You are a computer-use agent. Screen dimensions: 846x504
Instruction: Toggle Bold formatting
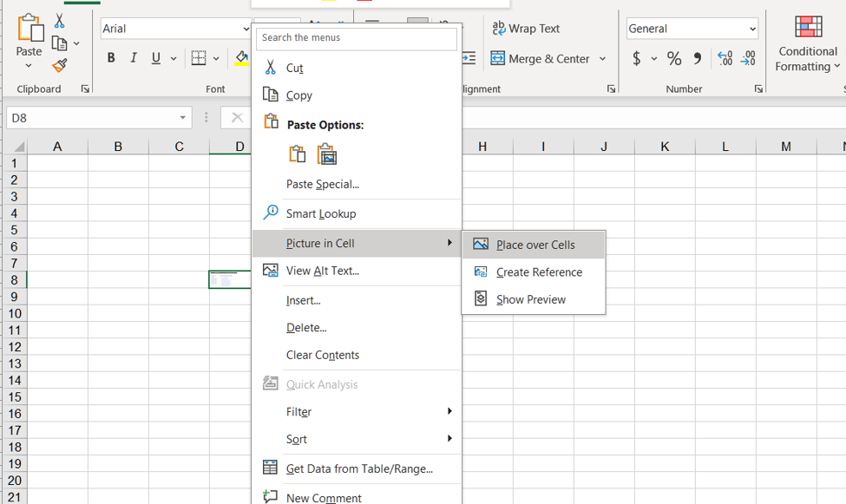[111, 58]
